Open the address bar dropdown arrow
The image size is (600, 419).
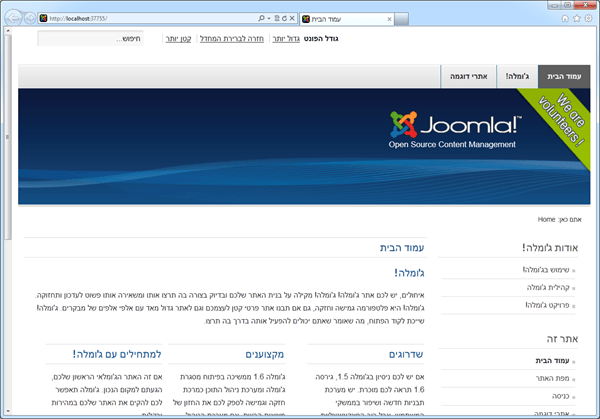tap(269, 18)
